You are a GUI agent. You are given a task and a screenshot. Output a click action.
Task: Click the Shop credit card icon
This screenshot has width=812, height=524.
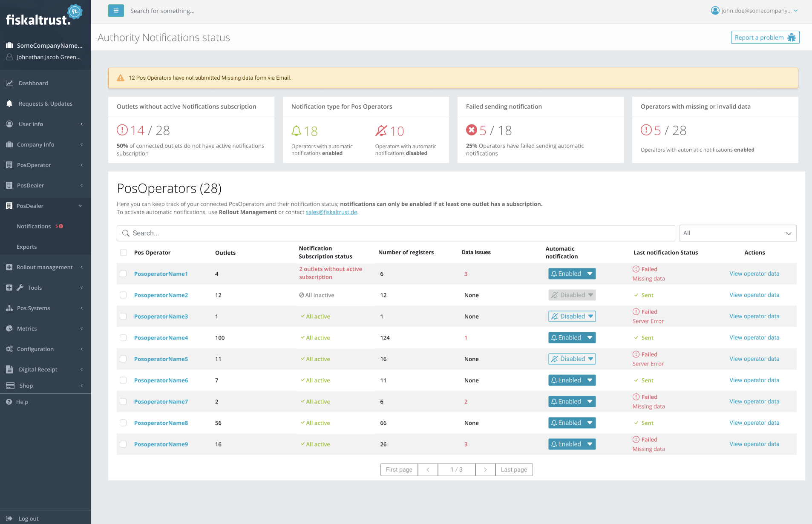[10, 386]
